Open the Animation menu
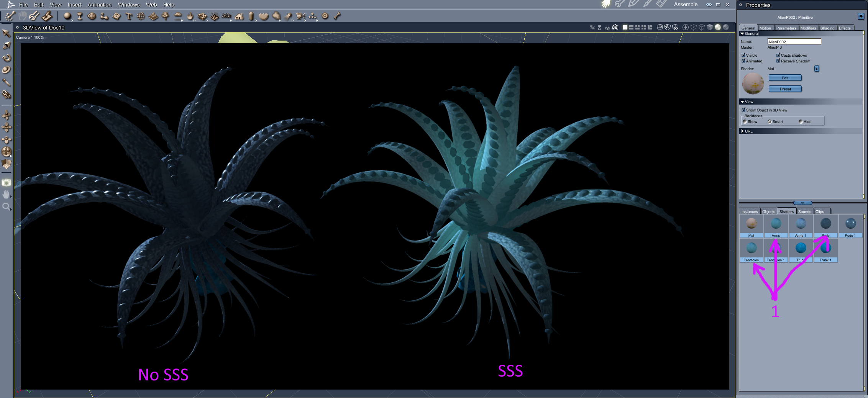The height and width of the screenshot is (398, 868). [100, 5]
